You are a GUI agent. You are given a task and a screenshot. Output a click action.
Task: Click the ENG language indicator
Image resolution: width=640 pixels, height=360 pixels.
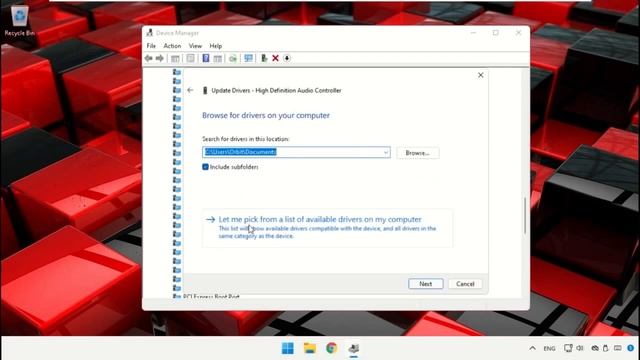click(549, 349)
